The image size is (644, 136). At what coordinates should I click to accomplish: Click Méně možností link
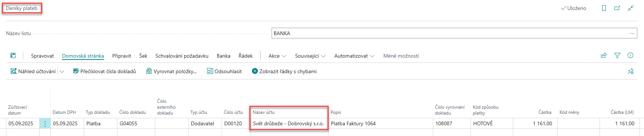(401, 56)
